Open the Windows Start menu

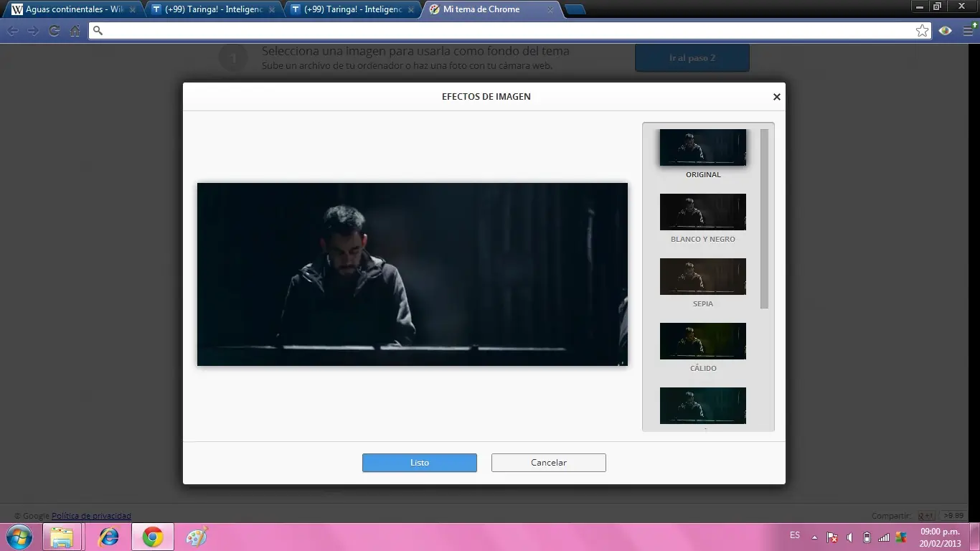click(x=19, y=537)
